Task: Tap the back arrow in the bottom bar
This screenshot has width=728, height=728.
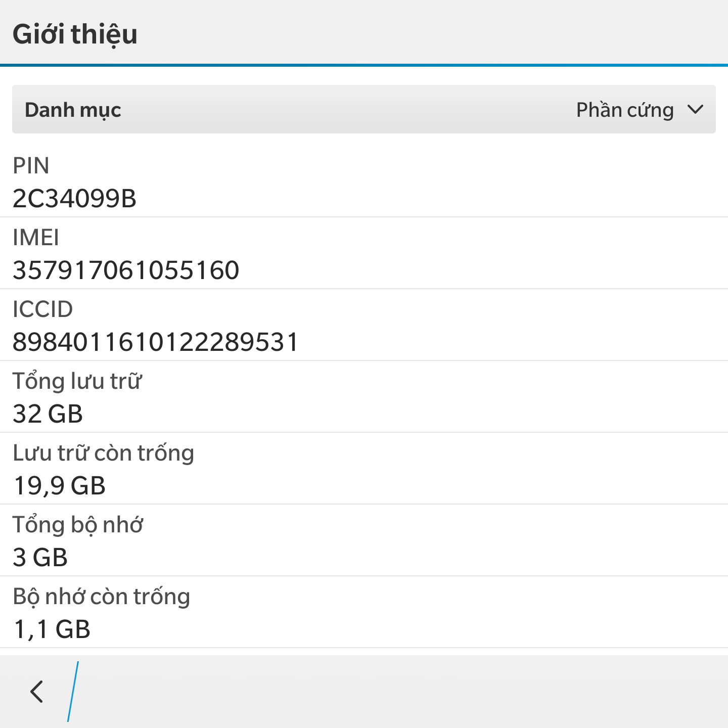Action: (36, 692)
